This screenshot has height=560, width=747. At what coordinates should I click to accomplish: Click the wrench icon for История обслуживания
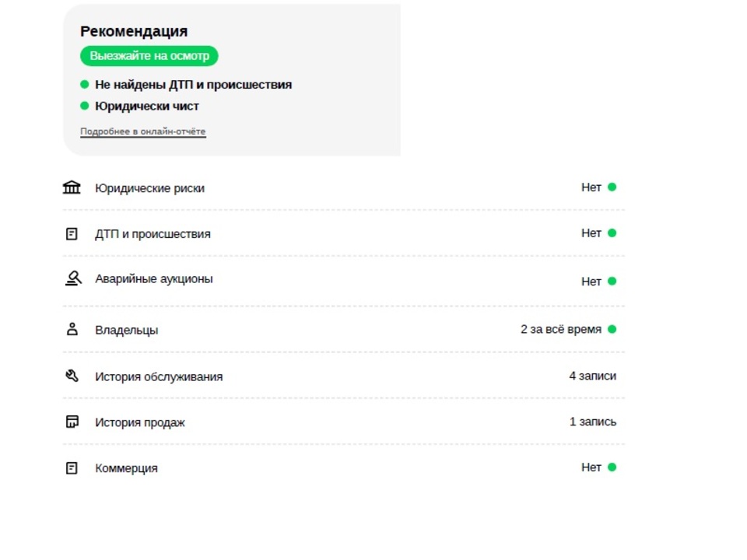pos(72,376)
